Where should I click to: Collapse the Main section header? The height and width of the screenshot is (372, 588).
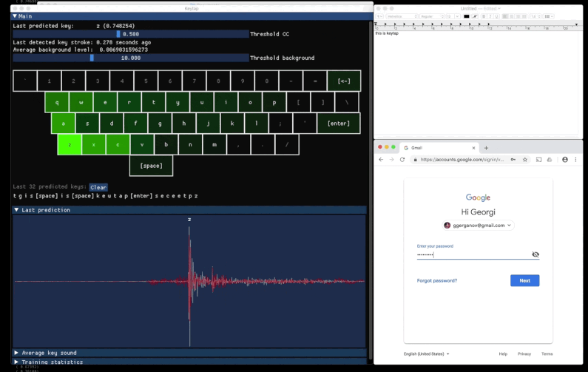[16, 16]
